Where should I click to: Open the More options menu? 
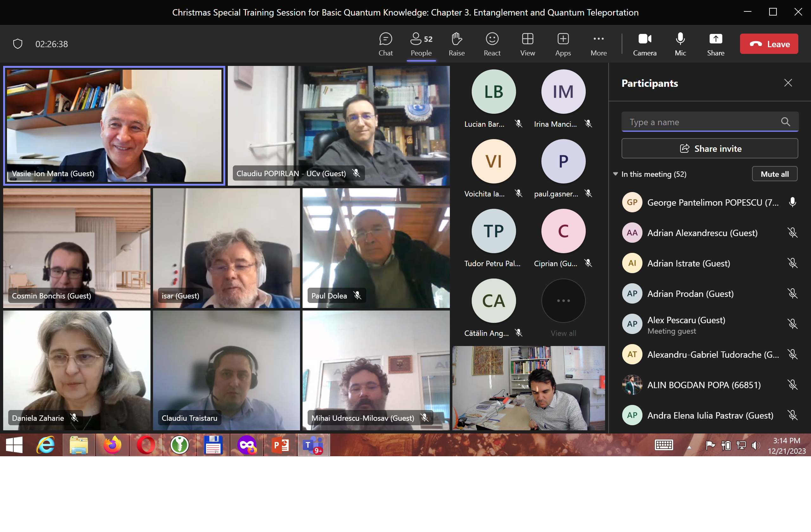(598, 44)
